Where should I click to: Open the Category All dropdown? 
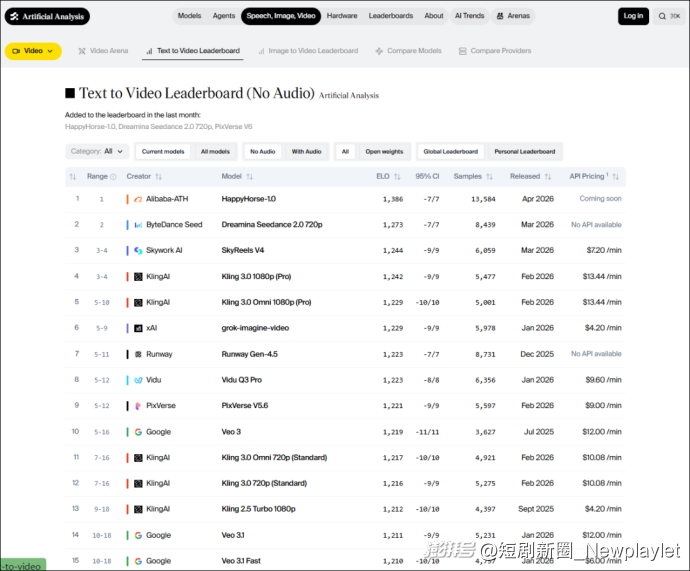tap(97, 152)
